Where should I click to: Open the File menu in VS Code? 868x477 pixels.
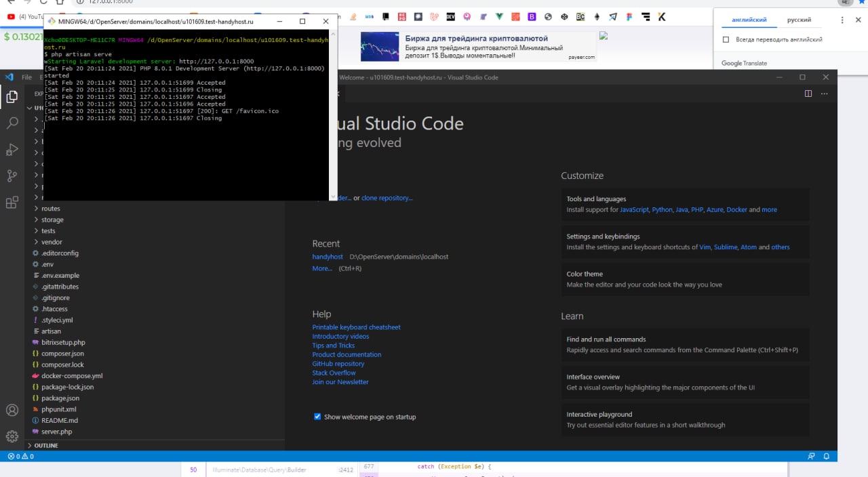coord(26,77)
